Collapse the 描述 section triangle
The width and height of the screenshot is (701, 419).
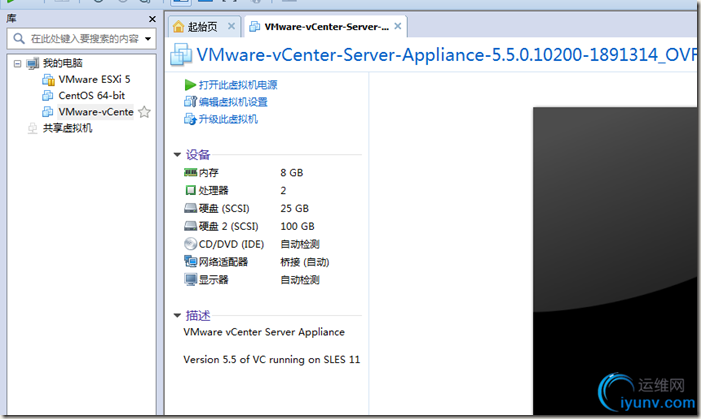click(177, 316)
